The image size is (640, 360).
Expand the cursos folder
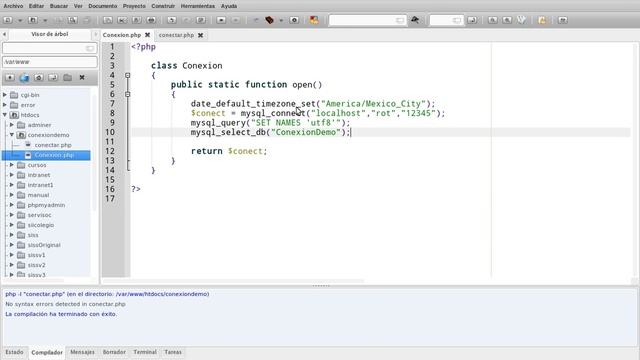(x=12, y=165)
